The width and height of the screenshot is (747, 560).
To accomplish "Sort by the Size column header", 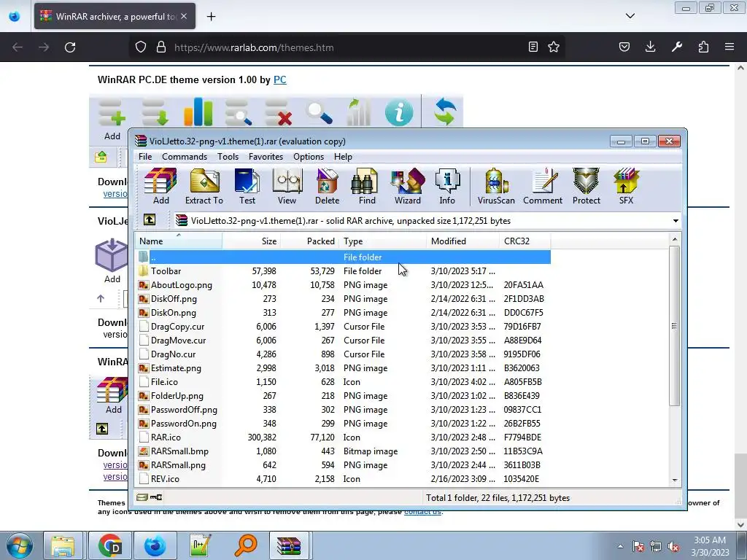I will click(x=251, y=241).
